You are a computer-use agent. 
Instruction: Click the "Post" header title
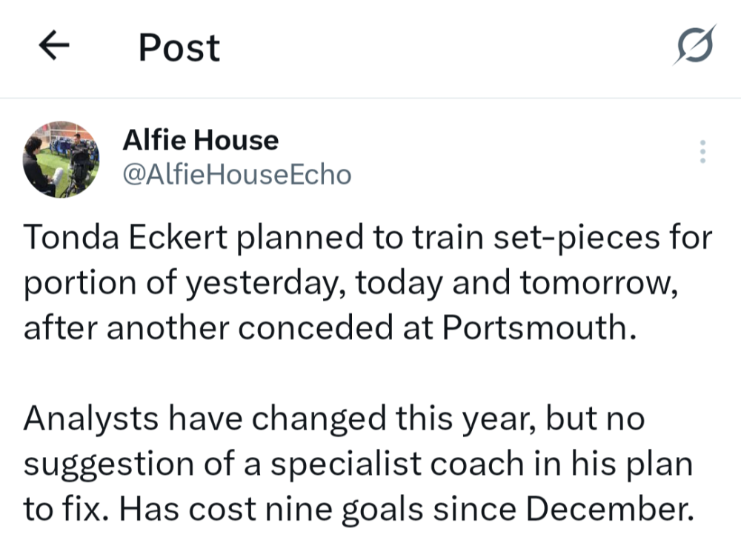pyautogui.click(x=179, y=47)
